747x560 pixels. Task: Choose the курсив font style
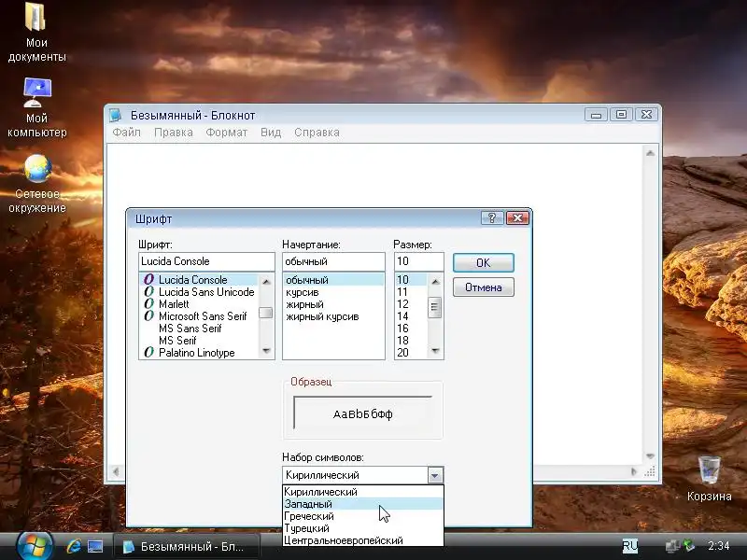pos(333,292)
